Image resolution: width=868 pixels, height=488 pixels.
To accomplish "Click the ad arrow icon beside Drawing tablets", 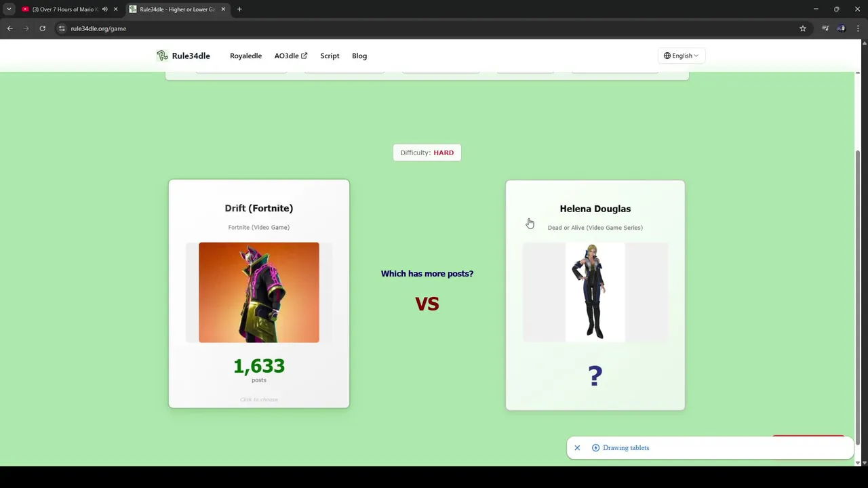I will coord(595,448).
